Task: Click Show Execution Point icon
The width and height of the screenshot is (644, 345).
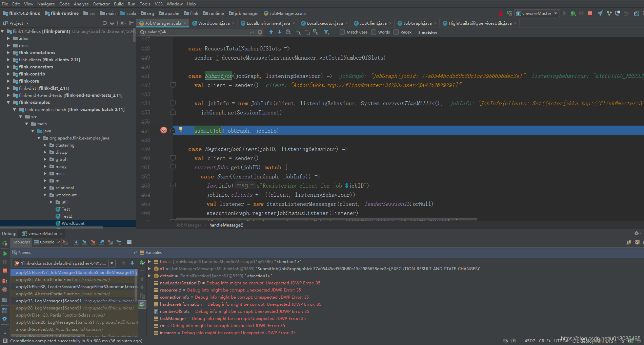Action: coord(66,242)
